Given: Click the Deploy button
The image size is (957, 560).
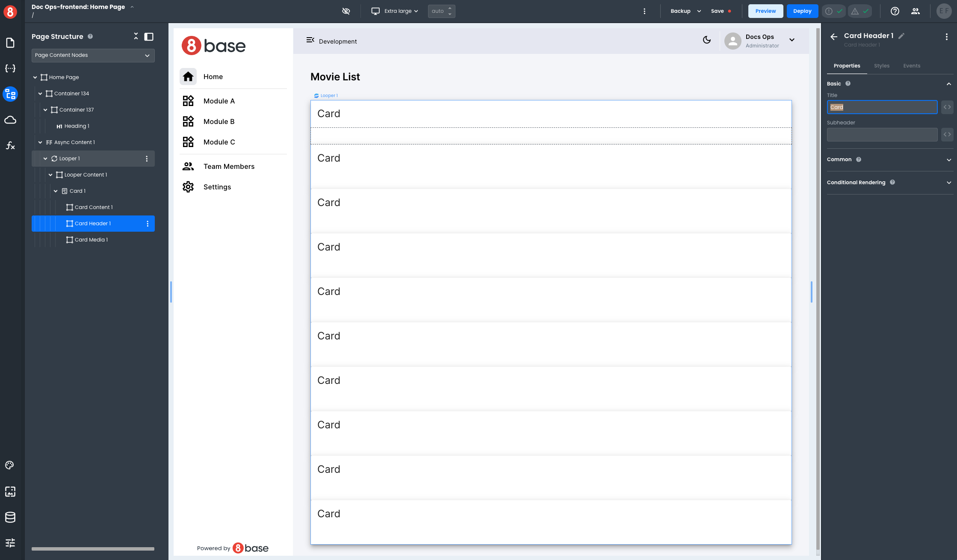Looking at the screenshot, I should [x=802, y=11].
